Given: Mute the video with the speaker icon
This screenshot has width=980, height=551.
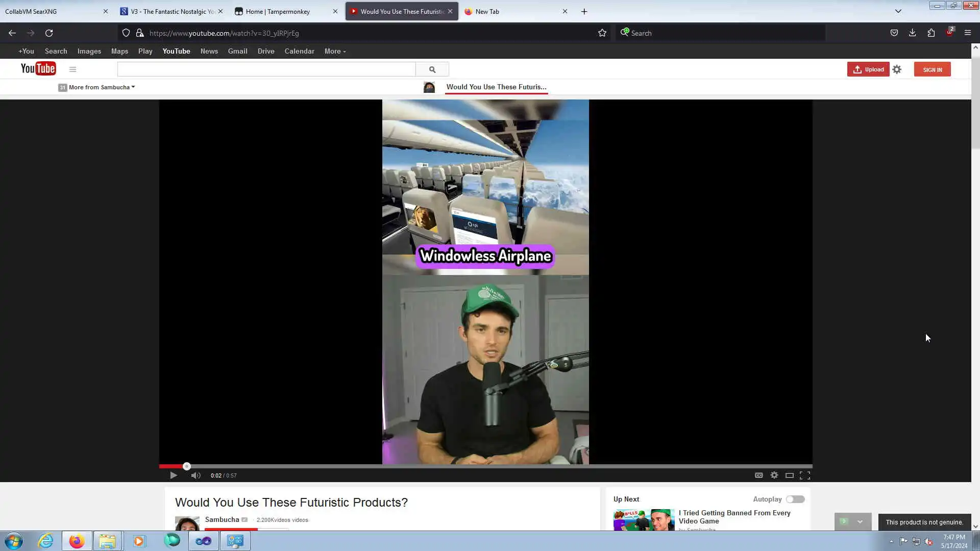Looking at the screenshot, I should (x=195, y=475).
